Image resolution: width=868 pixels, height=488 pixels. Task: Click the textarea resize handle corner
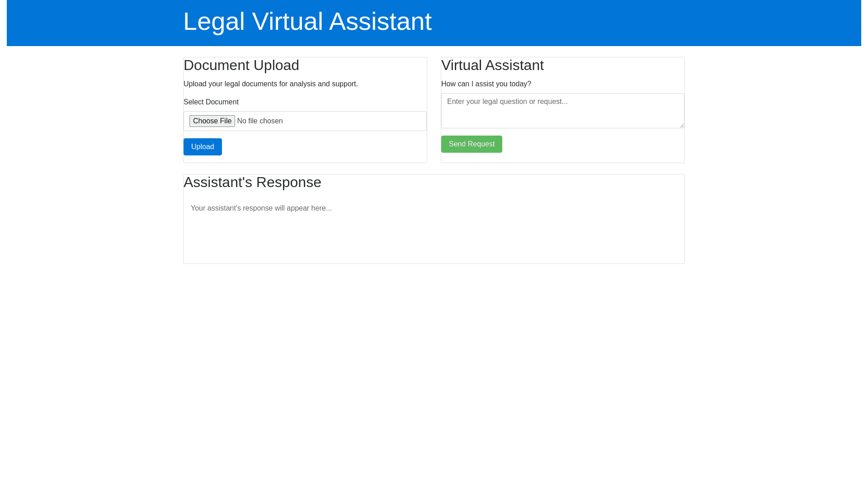point(681,125)
